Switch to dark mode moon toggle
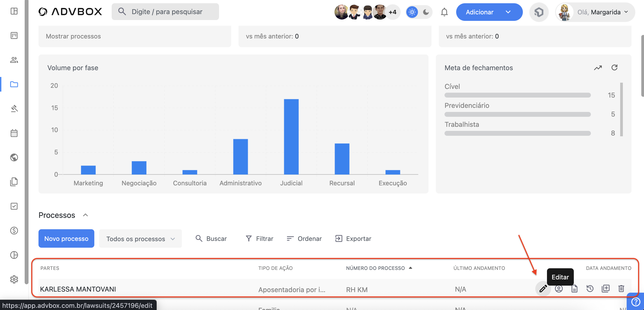 (426, 12)
